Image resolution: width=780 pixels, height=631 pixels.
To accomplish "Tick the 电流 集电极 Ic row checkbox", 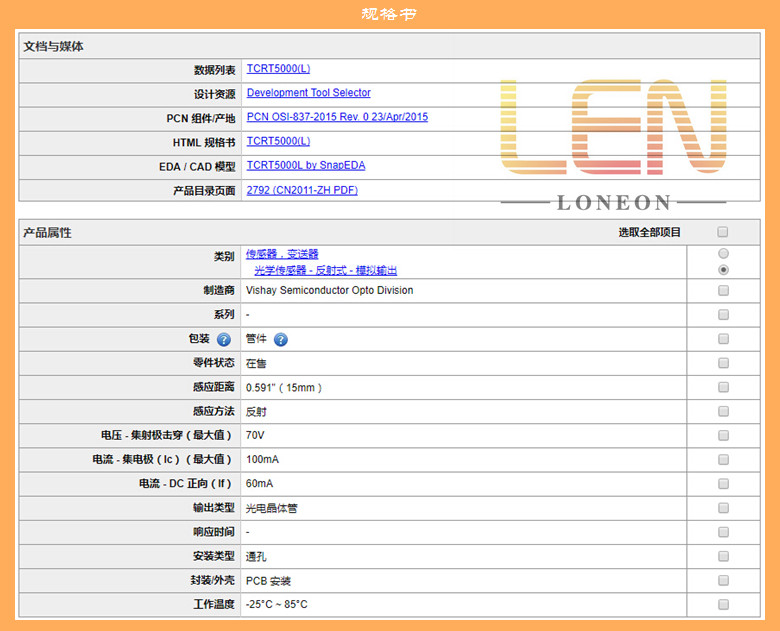I will [x=723, y=459].
